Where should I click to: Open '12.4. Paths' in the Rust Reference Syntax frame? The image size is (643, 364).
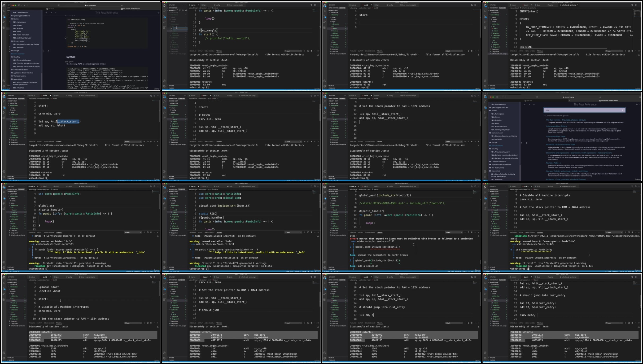click(x=17, y=32)
